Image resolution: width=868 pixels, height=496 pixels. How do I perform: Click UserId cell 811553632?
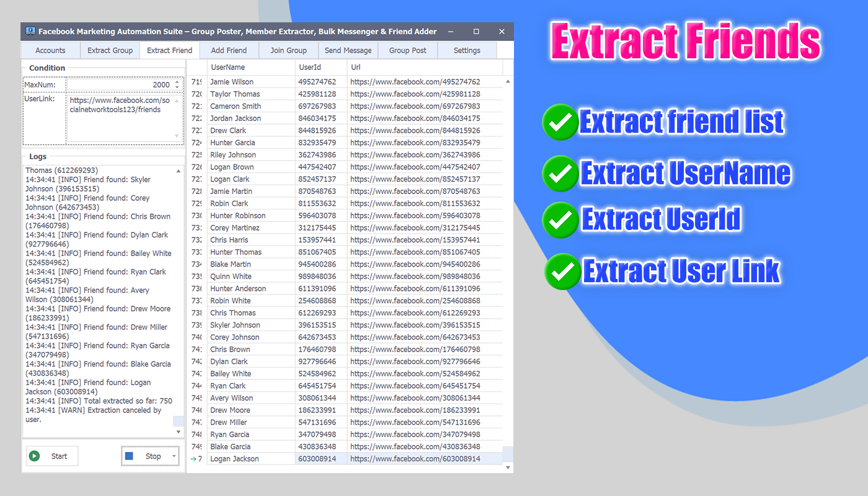pos(321,203)
